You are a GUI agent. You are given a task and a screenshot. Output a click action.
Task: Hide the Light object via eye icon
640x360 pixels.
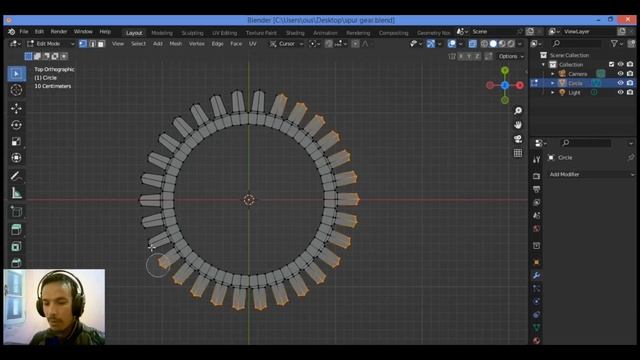[x=620, y=93]
